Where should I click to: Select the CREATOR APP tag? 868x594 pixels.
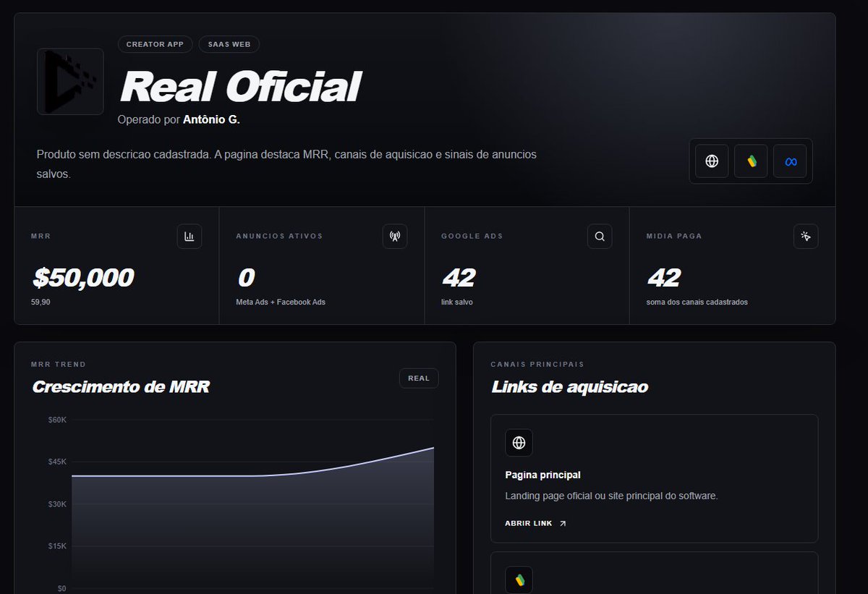pyautogui.click(x=155, y=44)
